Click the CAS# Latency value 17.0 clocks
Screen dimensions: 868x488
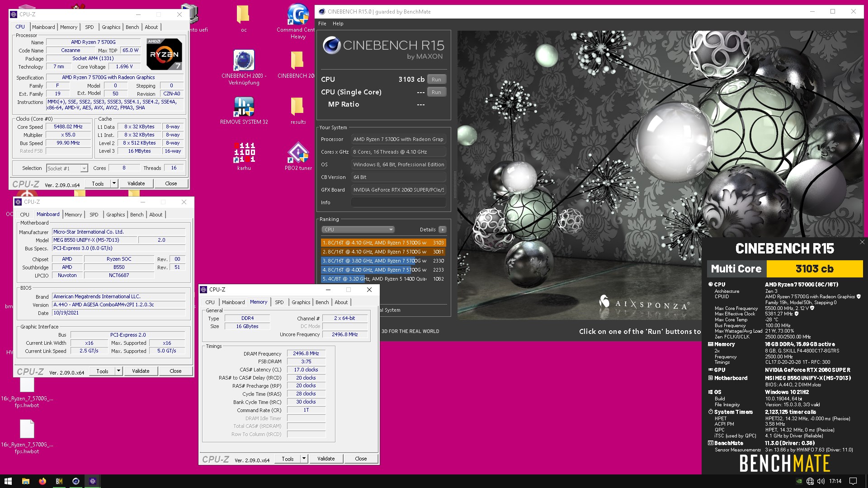pos(306,370)
